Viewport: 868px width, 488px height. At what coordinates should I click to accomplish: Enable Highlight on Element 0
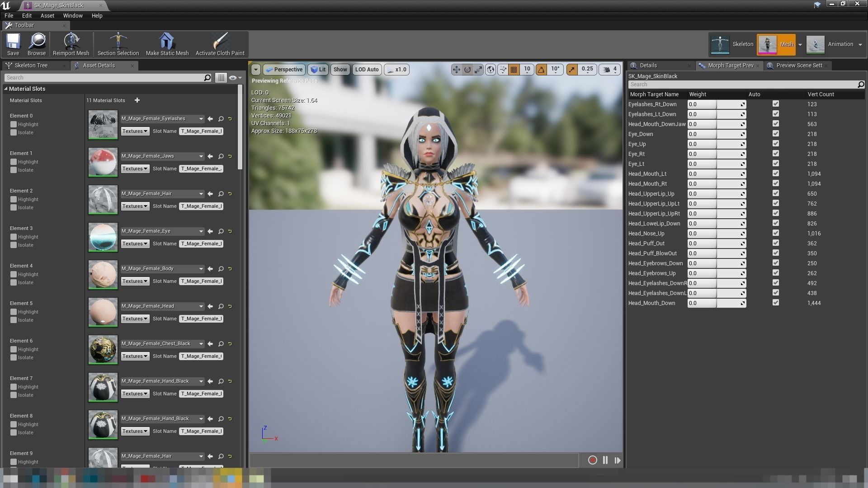pos(14,124)
